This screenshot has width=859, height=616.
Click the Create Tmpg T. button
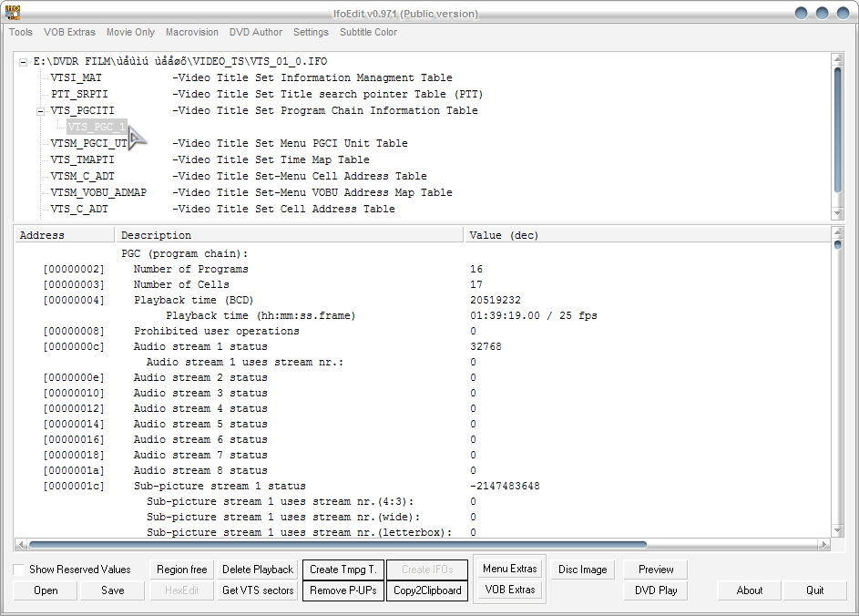(343, 570)
